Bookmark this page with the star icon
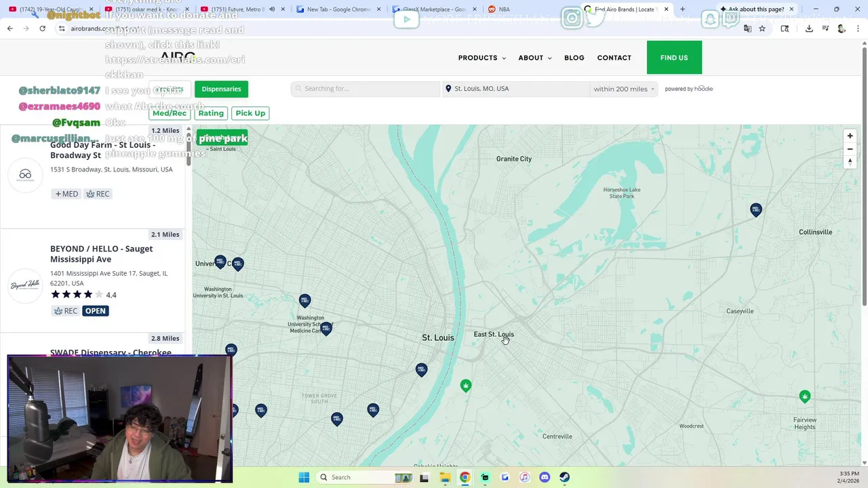Viewport: 868px width, 488px height. pos(762,28)
